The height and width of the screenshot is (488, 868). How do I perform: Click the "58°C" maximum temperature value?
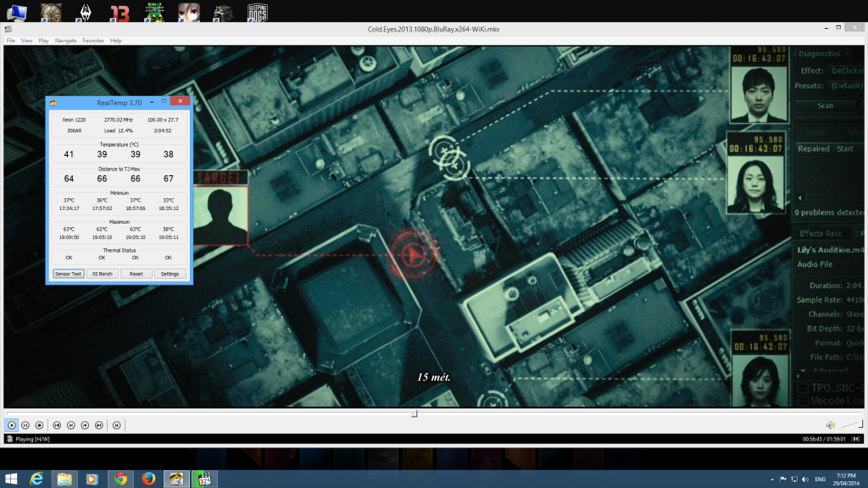pyautogui.click(x=169, y=229)
